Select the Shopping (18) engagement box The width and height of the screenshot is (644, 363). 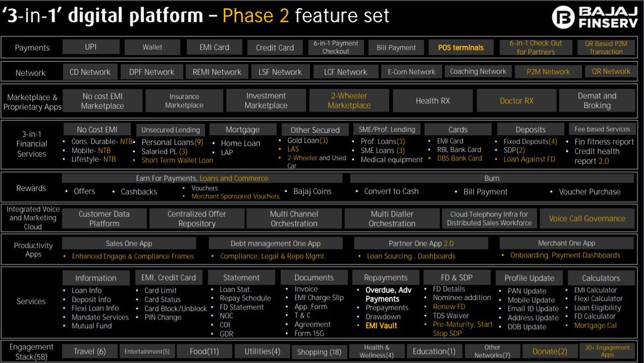[319, 352]
